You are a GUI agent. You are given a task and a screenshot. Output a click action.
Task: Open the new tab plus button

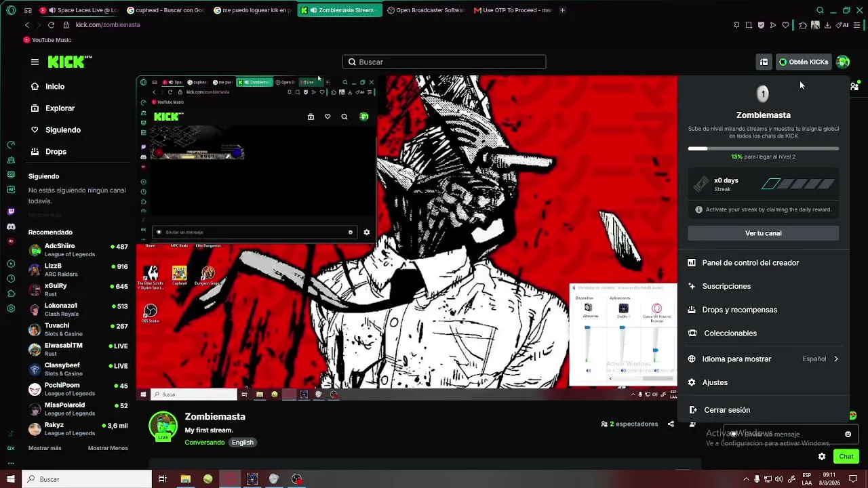click(562, 10)
